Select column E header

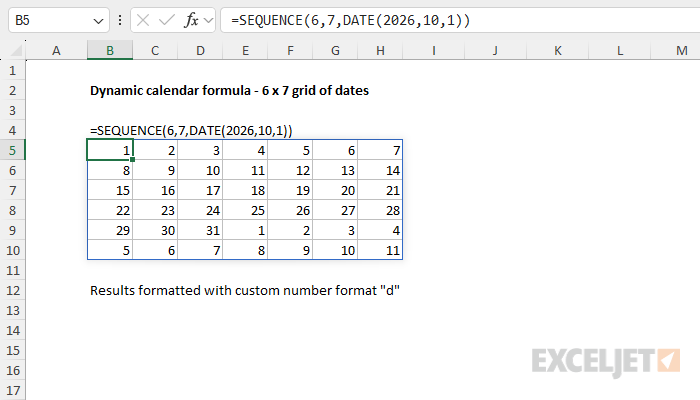pyautogui.click(x=246, y=50)
